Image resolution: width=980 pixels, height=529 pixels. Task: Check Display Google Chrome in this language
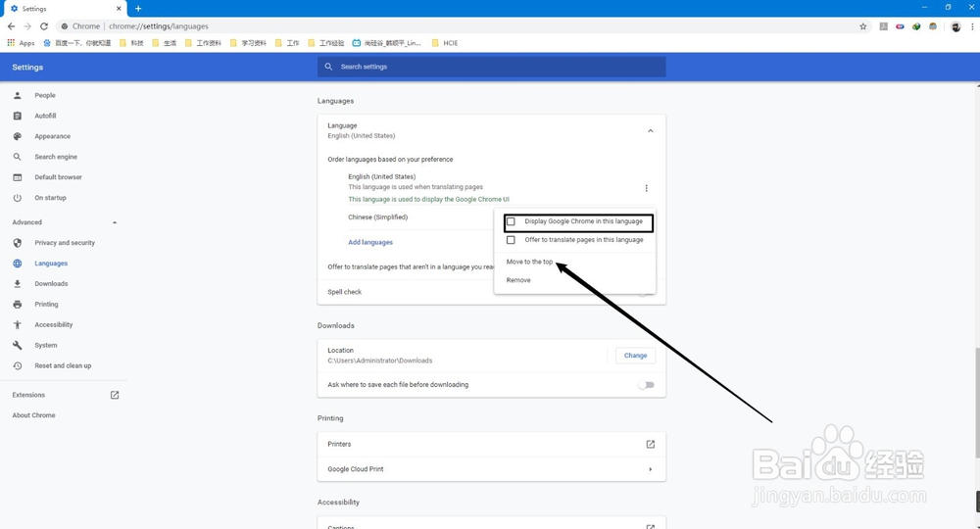(x=511, y=221)
